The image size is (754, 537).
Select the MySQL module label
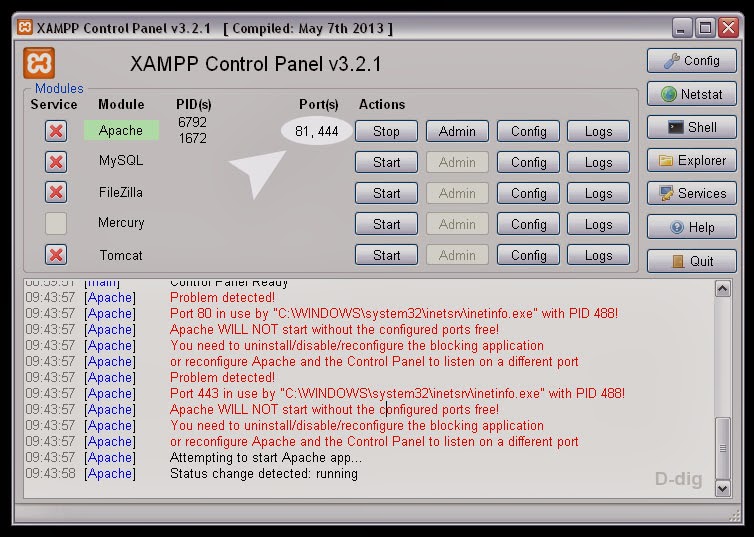coord(121,160)
